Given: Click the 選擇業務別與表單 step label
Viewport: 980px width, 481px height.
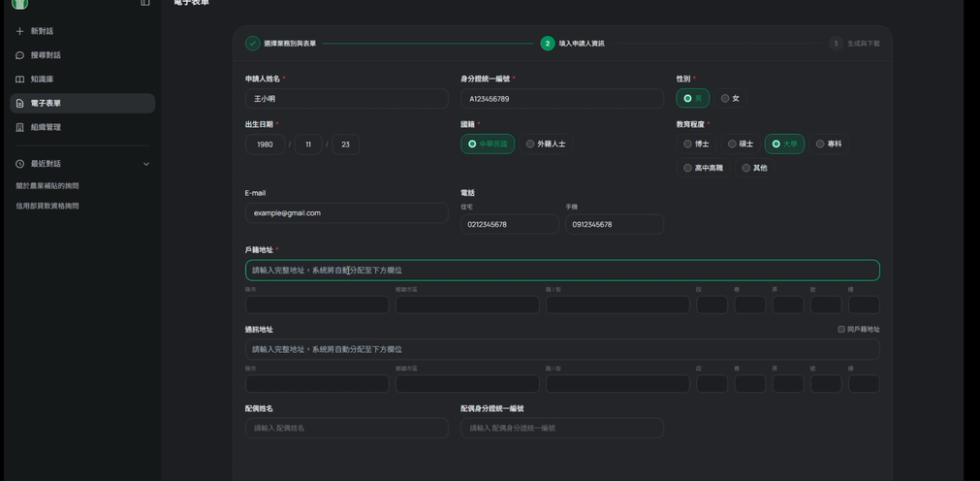Looking at the screenshot, I should (x=290, y=44).
